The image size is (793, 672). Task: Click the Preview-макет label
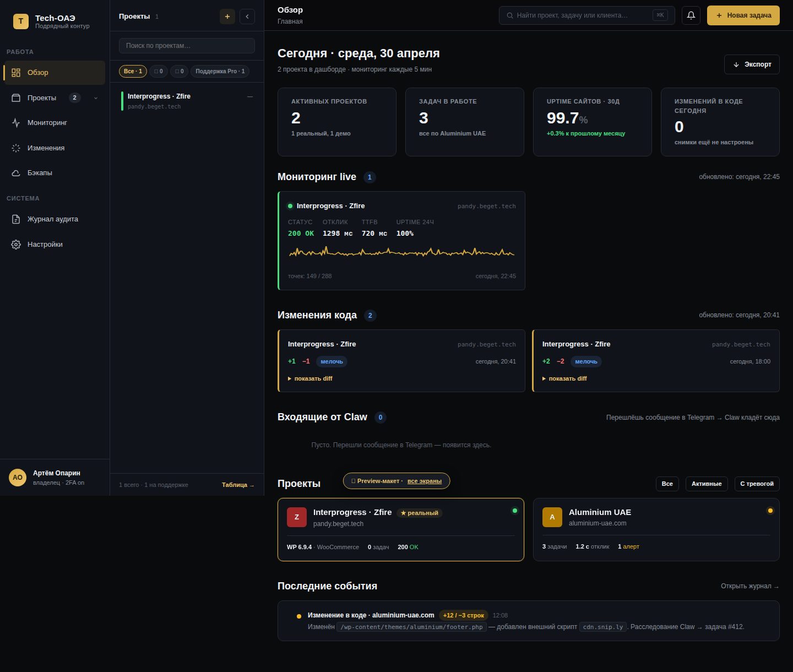click(378, 481)
